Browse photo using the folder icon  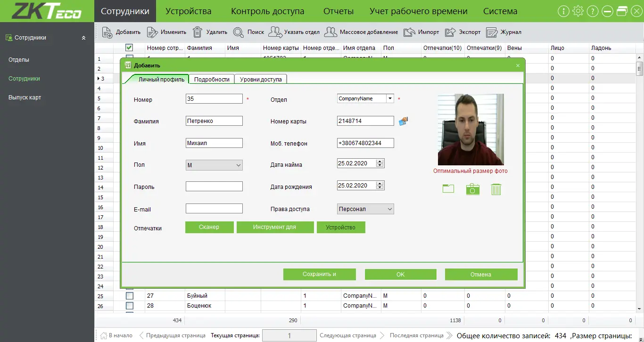pos(448,189)
